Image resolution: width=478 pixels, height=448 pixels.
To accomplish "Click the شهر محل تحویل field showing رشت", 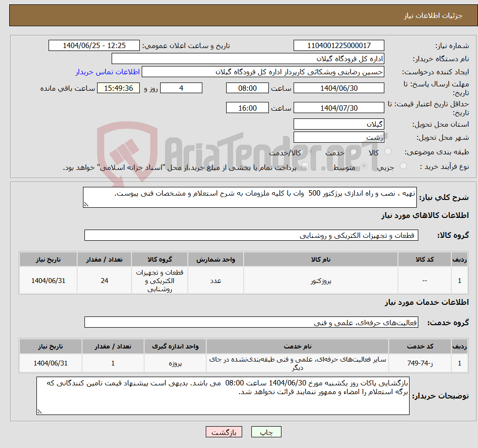I will pos(338,137).
